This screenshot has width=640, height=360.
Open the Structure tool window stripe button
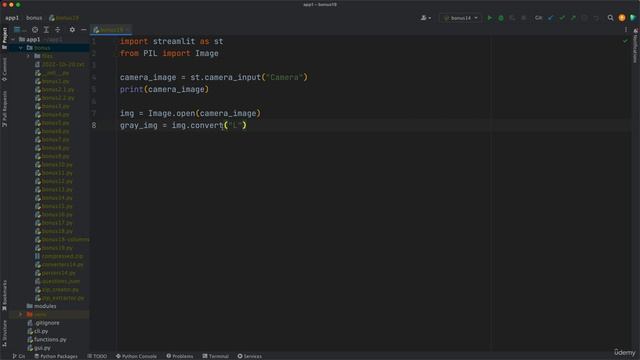click(4, 333)
